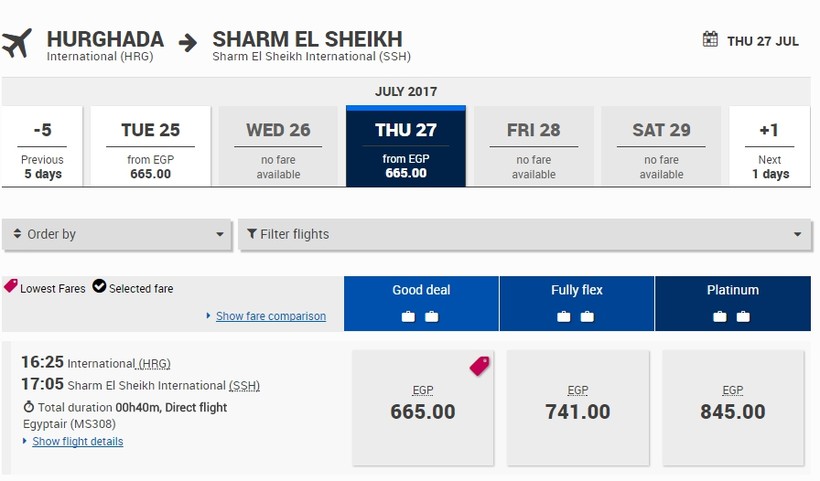Click the arrow icon between Hurghada and Sharm

tap(188, 42)
